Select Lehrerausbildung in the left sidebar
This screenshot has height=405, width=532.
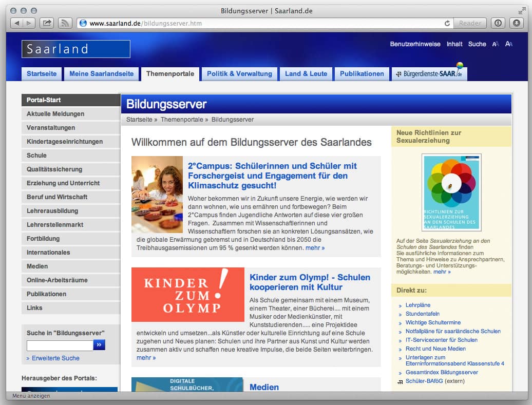52,211
